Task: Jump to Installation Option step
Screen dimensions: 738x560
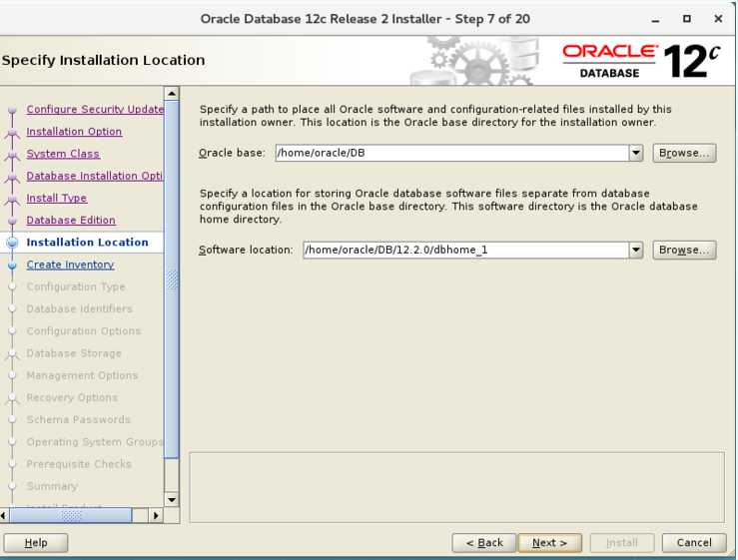Action: (74, 132)
